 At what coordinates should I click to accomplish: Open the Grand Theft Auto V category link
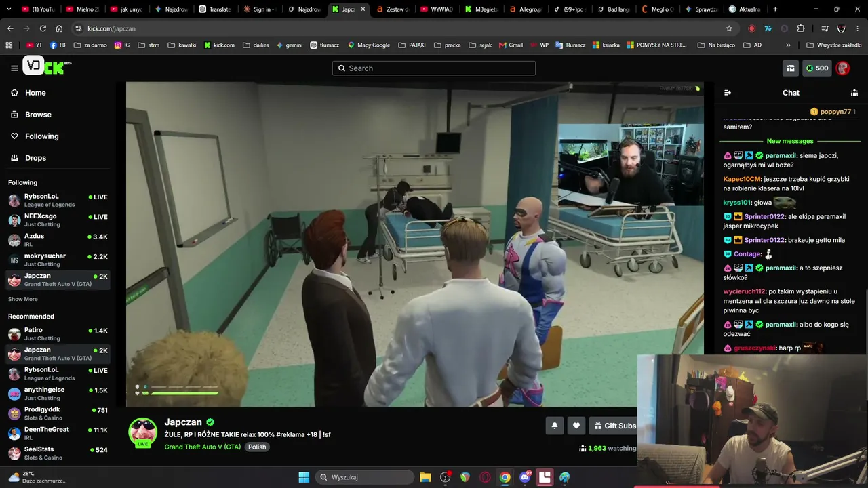(x=203, y=447)
